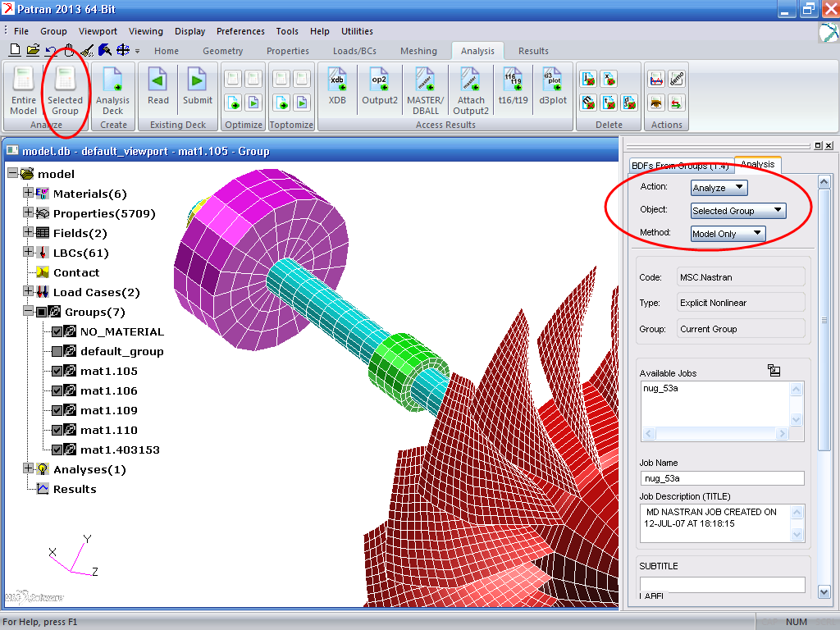Switch to the Geometry ribbon tab

[222, 51]
